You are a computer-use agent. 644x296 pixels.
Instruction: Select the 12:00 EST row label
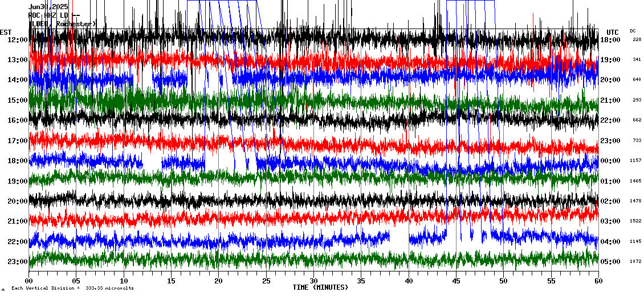[18, 40]
